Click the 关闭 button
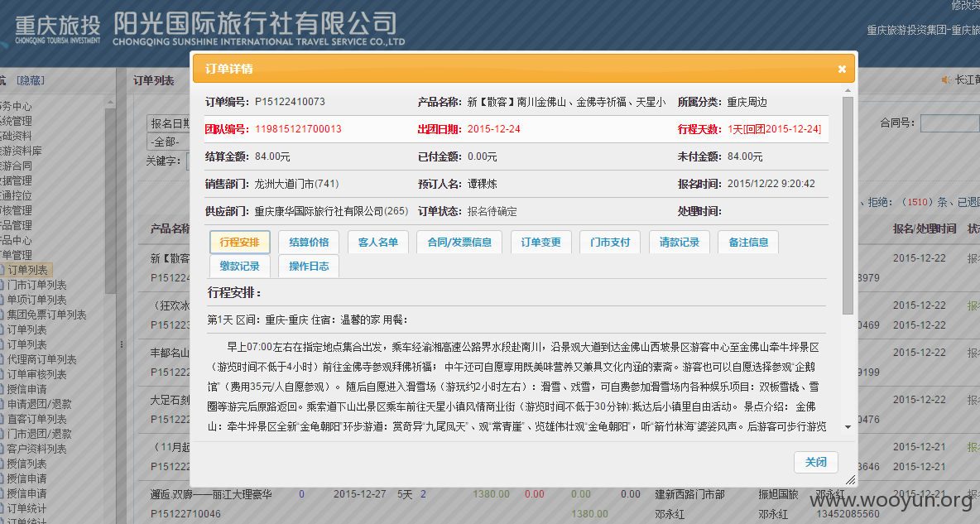980x524 pixels. (x=815, y=462)
